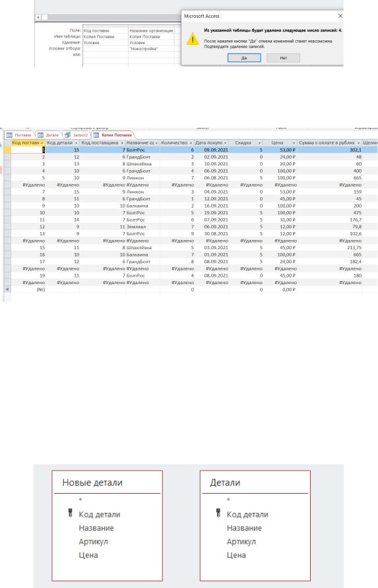Click the Условие cell under Код поставки
The width and height of the screenshot is (378, 588).
pos(105,43)
